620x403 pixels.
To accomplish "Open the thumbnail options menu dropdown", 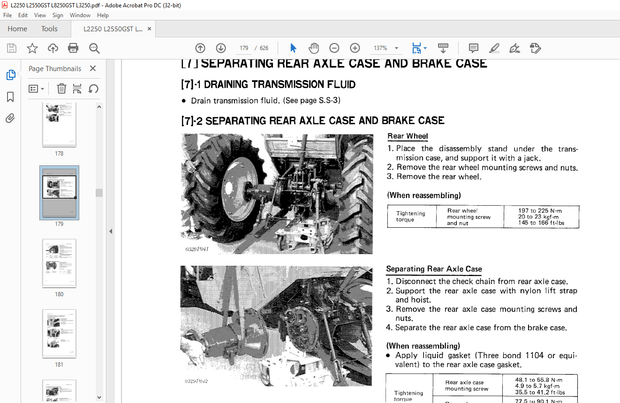I will (x=36, y=89).
